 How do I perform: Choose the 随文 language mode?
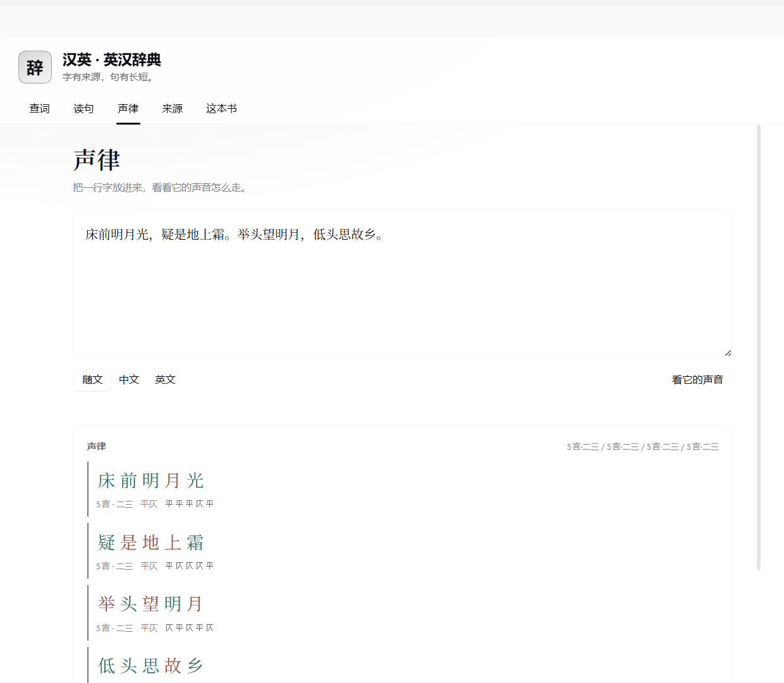tap(92, 379)
